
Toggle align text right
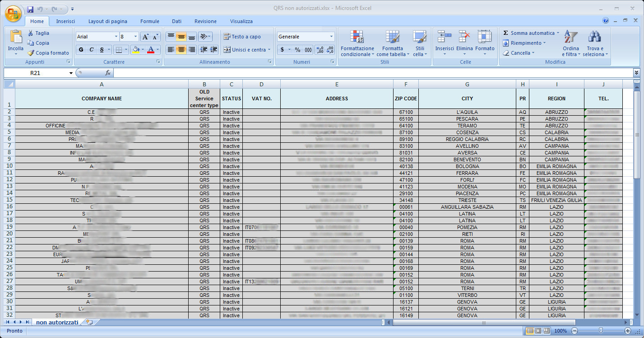pos(191,50)
